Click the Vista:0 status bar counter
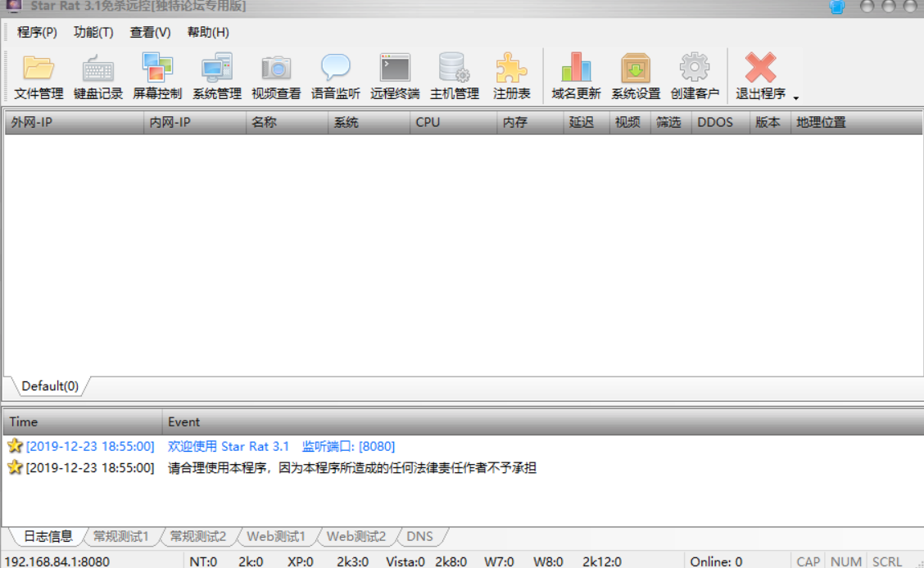This screenshot has width=924, height=568. [405, 561]
